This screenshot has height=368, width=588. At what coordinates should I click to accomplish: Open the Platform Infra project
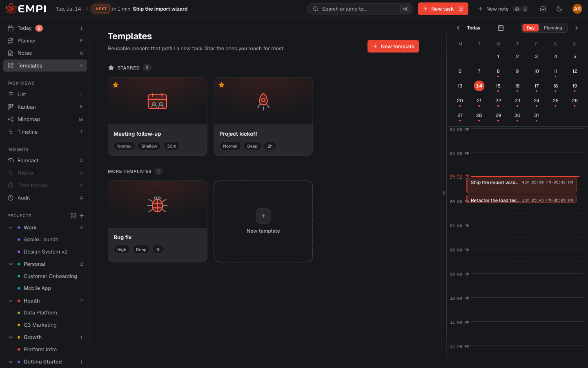click(x=40, y=350)
